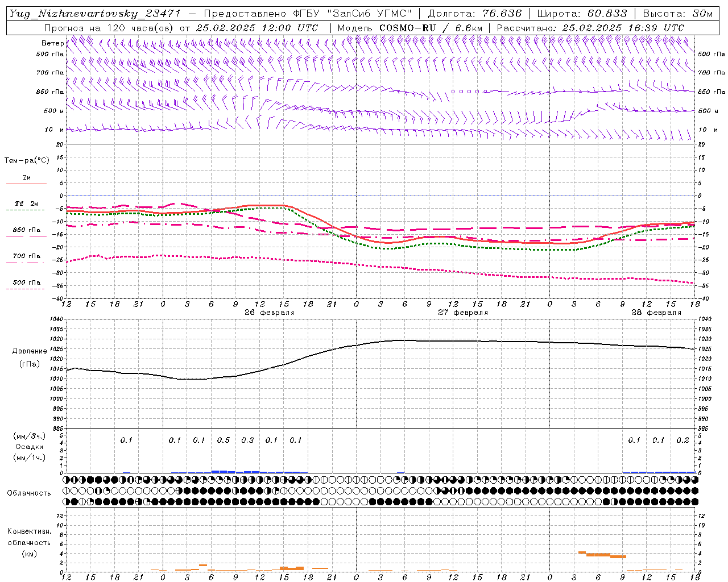
Task: Select the 'Предоставлено ФГБУ "ЗапСиб УГМС"' provider text
Action: (308, 14)
